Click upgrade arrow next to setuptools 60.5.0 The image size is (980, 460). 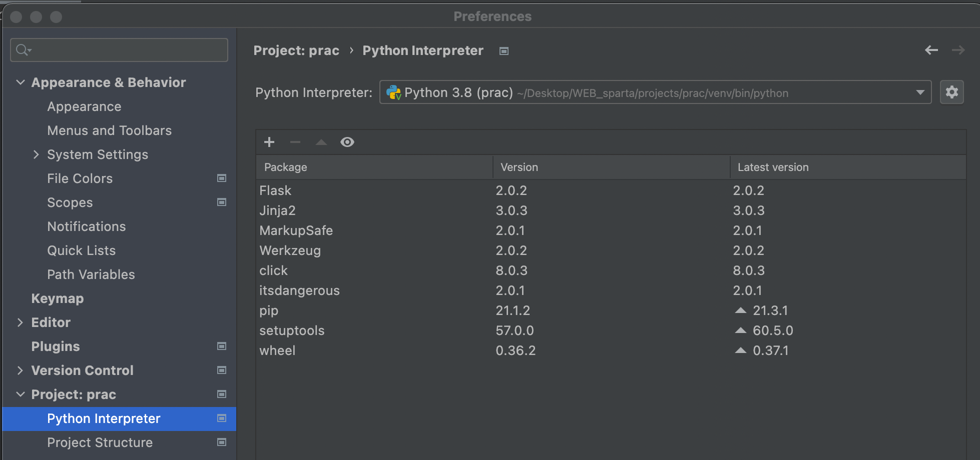[x=740, y=330]
